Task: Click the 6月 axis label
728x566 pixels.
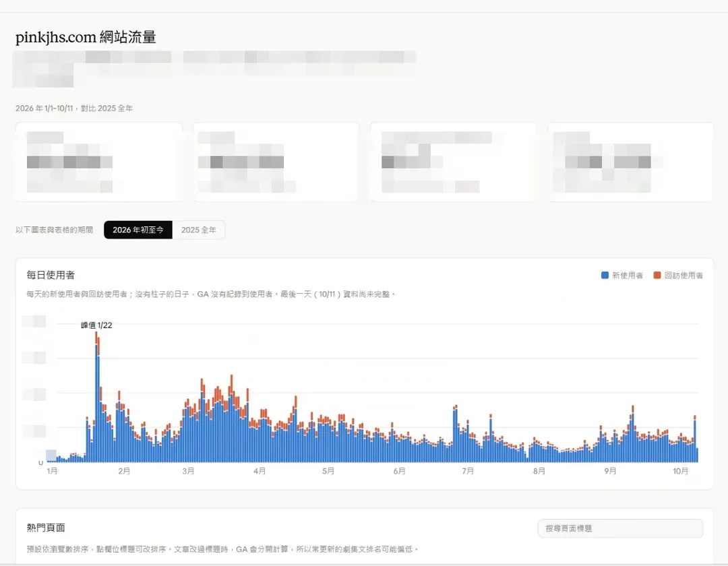Action: (x=399, y=471)
